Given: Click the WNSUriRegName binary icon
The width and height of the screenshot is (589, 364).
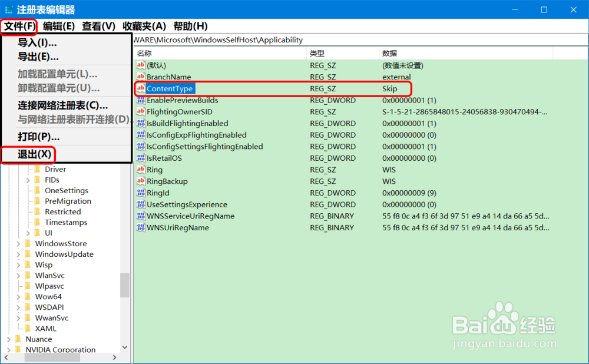Looking at the screenshot, I should (x=141, y=227).
